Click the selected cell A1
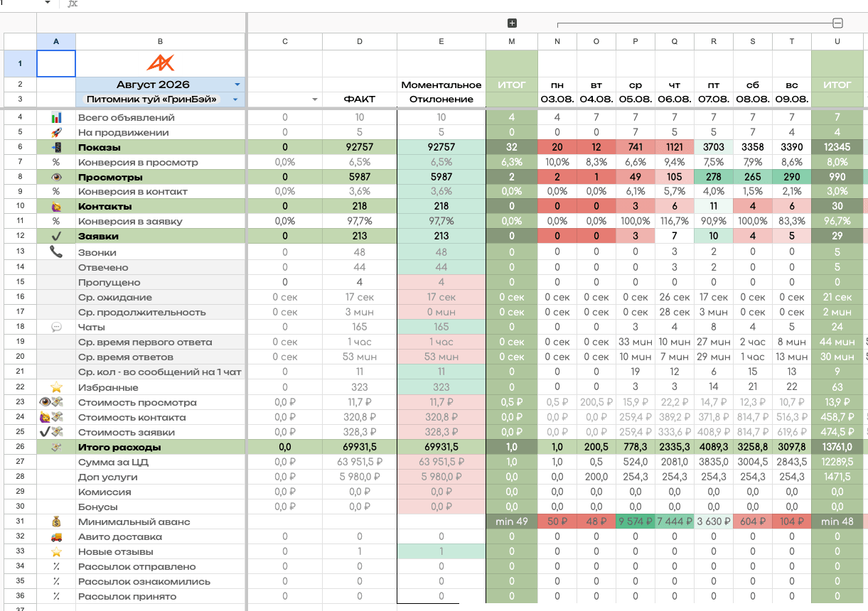The image size is (868, 611). [56, 63]
